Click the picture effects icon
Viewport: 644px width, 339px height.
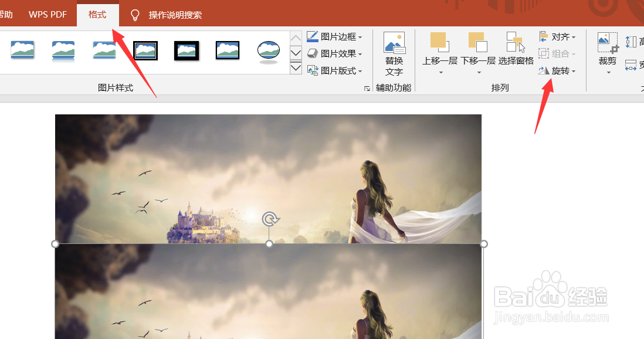coord(313,53)
